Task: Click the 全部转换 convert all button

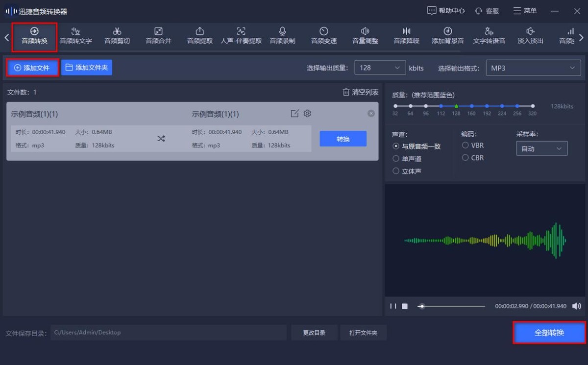Action: pyautogui.click(x=549, y=332)
